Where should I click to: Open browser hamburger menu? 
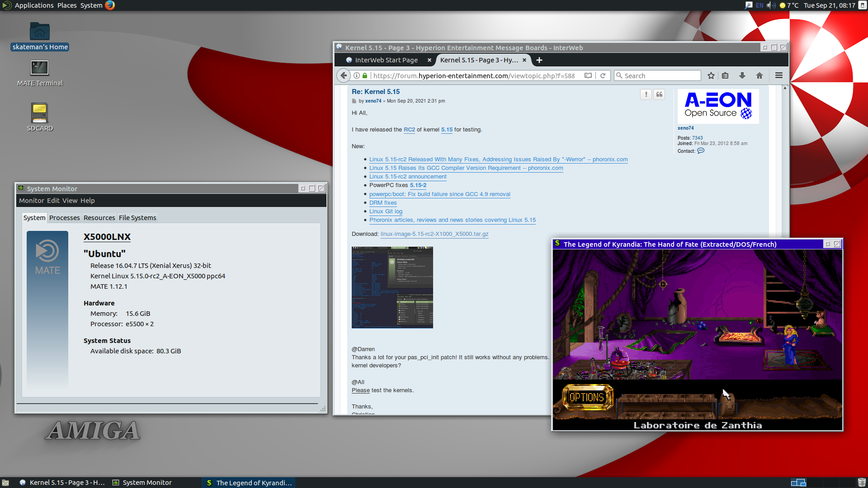pos(779,75)
